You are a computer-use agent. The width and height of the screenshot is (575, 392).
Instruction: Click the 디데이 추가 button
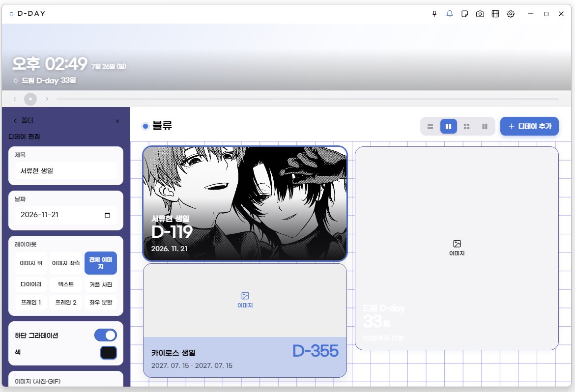529,126
